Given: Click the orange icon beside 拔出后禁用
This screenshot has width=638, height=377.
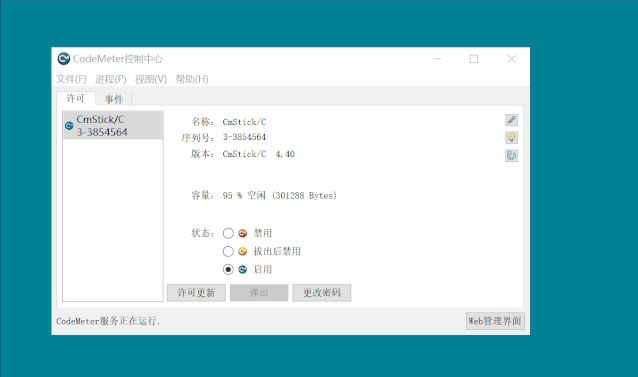Looking at the screenshot, I should point(243,251).
